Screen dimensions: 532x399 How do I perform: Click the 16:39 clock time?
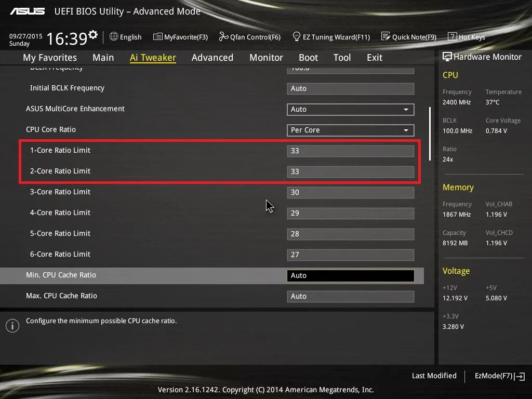pos(67,38)
